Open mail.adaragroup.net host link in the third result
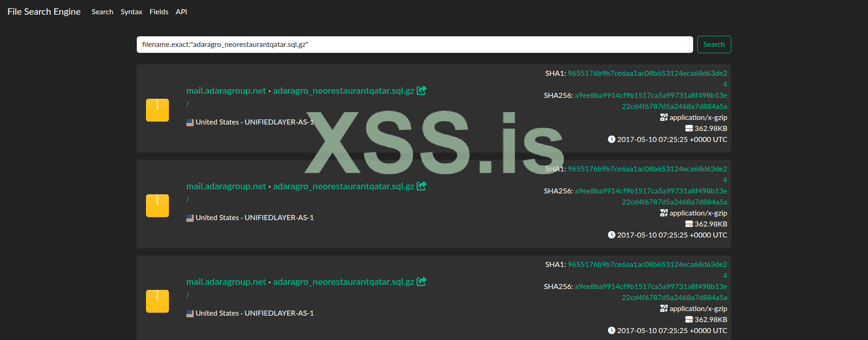Screen dimensions: 868x340 226,282
